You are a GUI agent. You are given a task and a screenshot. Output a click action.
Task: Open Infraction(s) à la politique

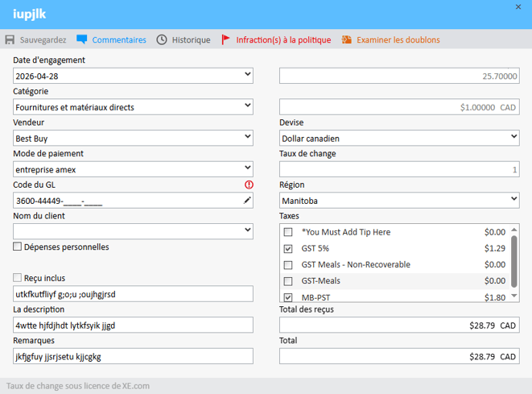[x=282, y=39]
